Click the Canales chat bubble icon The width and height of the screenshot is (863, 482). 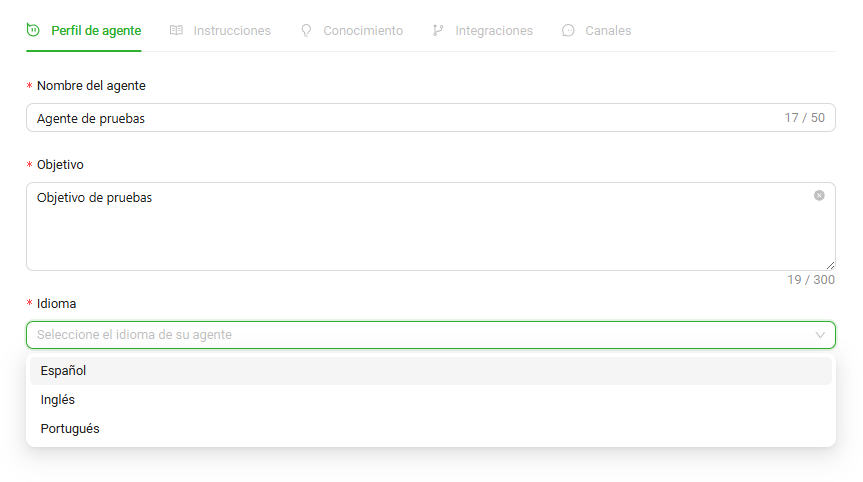[x=568, y=31]
